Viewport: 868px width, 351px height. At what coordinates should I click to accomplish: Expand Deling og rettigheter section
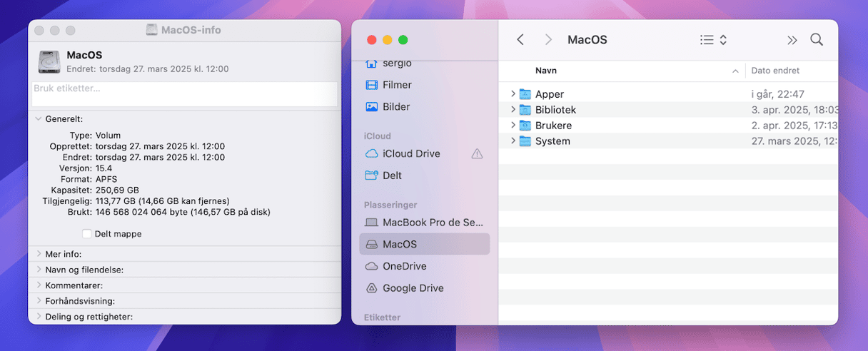click(x=39, y=317)
